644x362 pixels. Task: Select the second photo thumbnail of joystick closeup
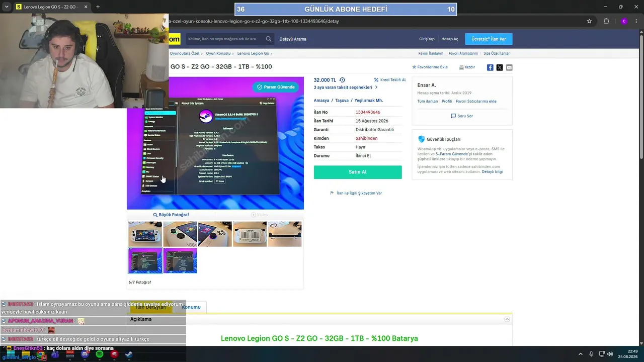tap(180, 234)
